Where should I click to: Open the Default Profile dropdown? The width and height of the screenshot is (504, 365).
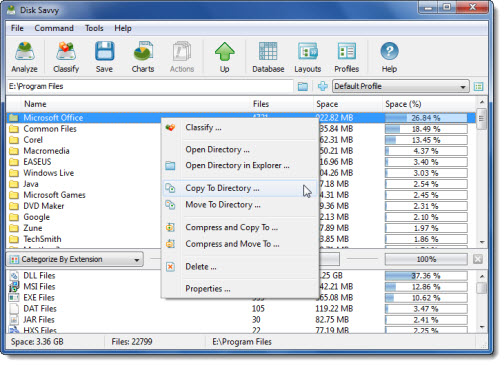tap(400, 86)
